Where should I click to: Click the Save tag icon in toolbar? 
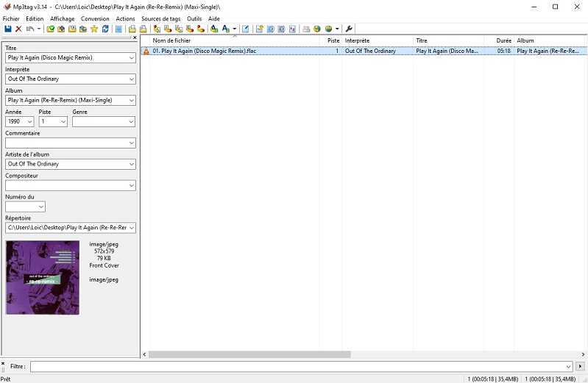click(x=7, y=29)
